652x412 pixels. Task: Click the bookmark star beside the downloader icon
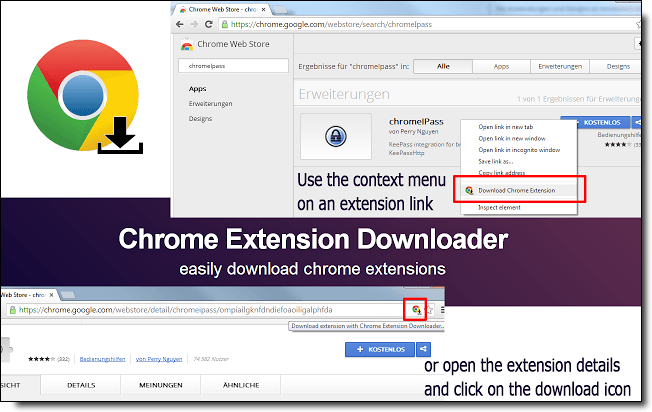(x=430, y=310)
